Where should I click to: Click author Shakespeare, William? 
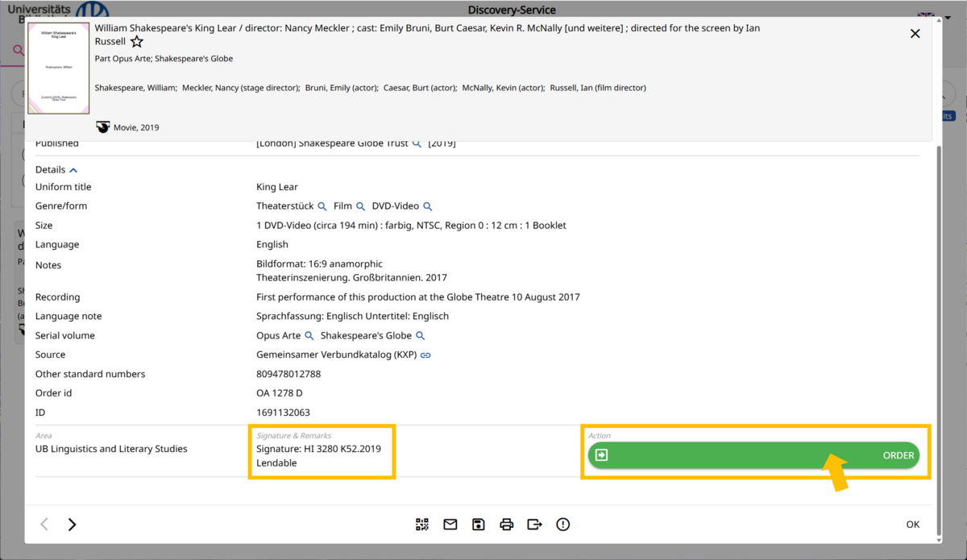pyautogui.click(x=135, y=88)
